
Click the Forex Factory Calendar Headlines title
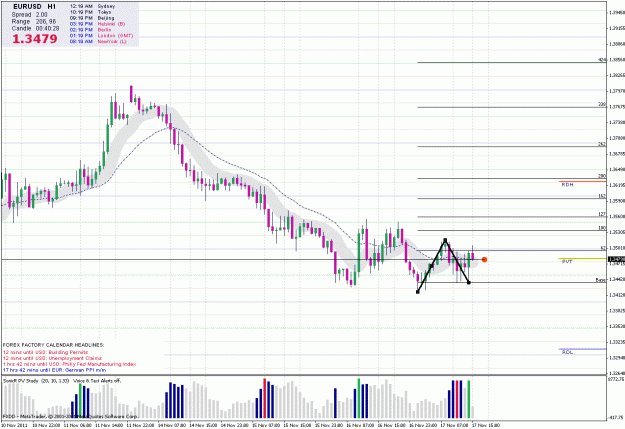click(53, 345)
